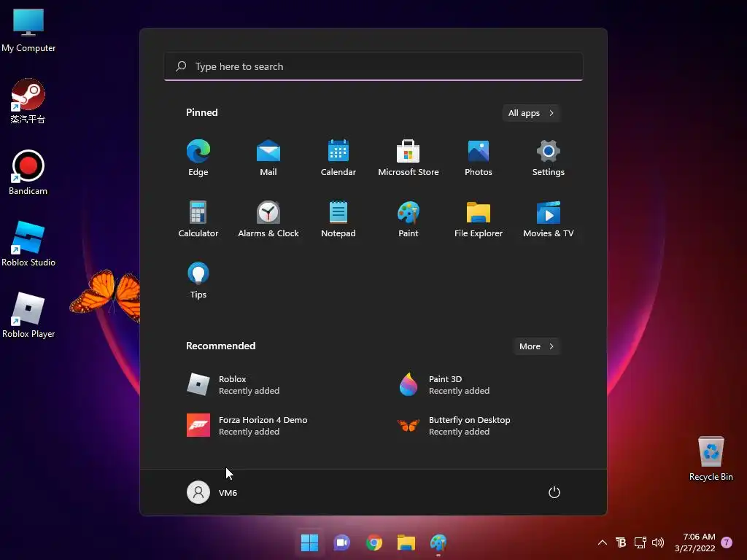The width and height of the screenshot is (747, 560).
Task: Open Settings from pinned apps
Action: tap(549, 157)
